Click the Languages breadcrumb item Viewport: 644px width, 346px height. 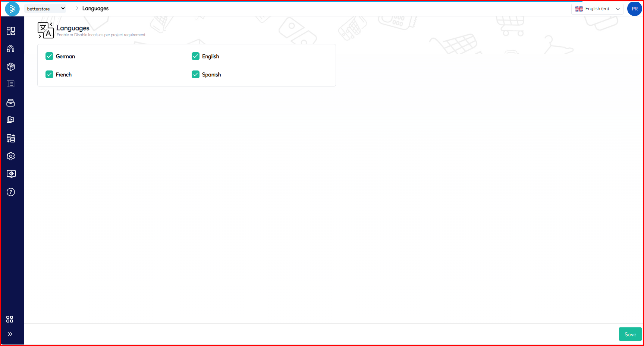pyautogui.click(x=95, y=9)
